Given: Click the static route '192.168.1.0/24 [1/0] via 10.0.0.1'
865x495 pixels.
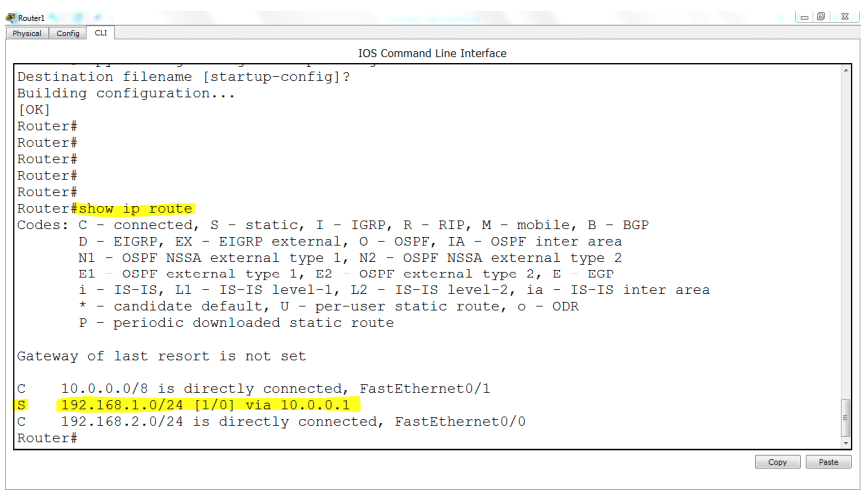Looking at the screenshot, I should 205,405.
